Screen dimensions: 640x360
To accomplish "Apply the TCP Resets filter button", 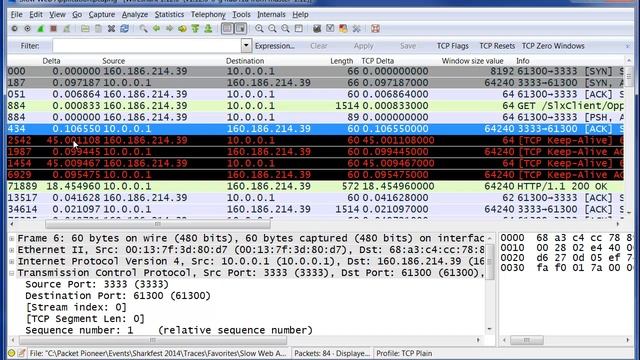I will pyautogui.click(x=497, y=46).
